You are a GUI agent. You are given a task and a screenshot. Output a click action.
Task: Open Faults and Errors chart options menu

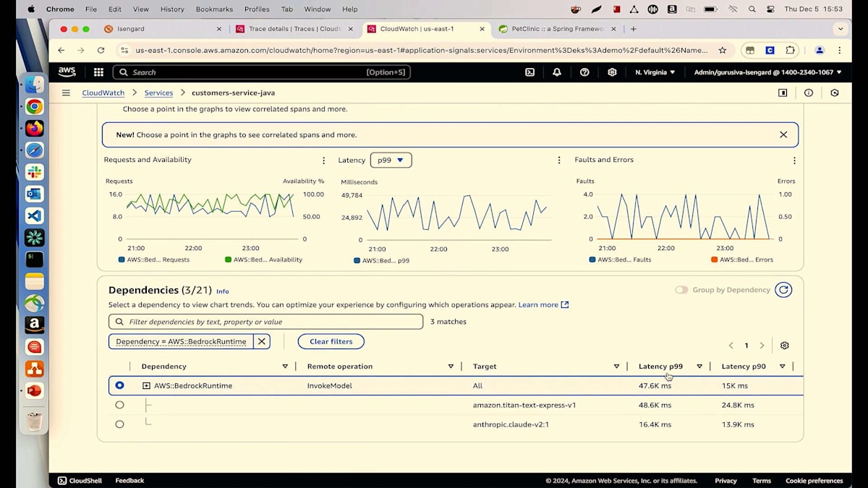click(794, 160)
